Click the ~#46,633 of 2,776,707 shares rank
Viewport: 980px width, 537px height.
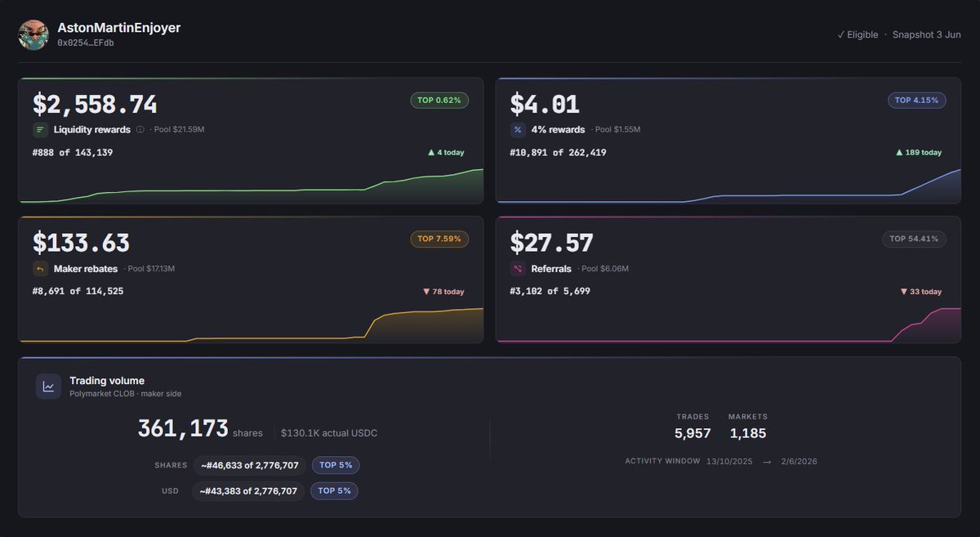(250, 466)
